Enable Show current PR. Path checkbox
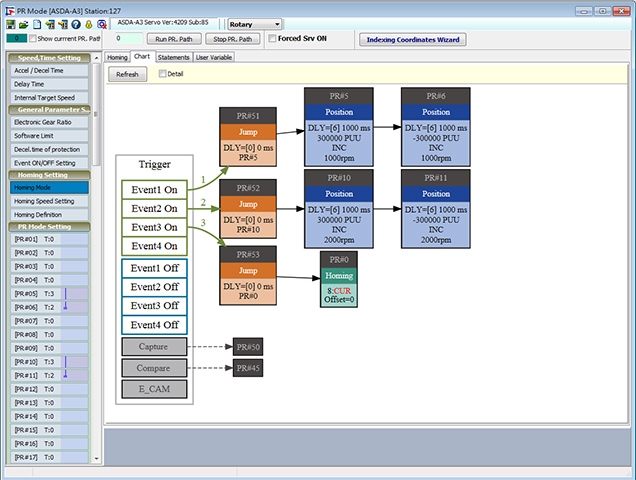The width and height of the screenshot is (636, 480). (x=33, y=39)
